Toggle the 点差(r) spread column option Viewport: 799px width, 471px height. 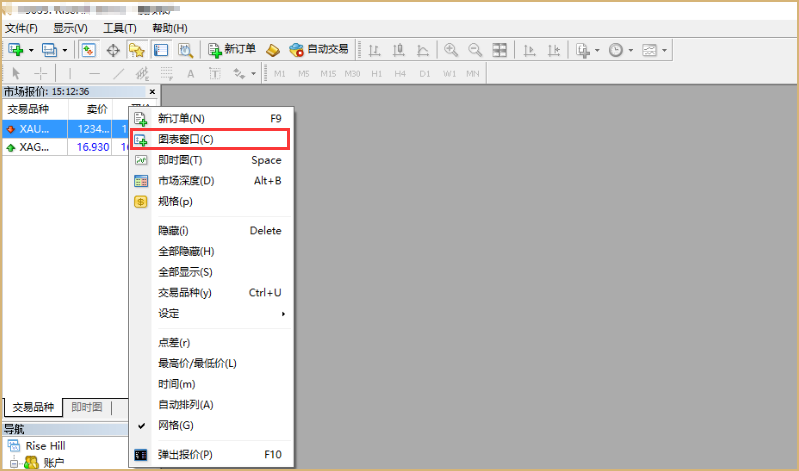pos(174,342)
